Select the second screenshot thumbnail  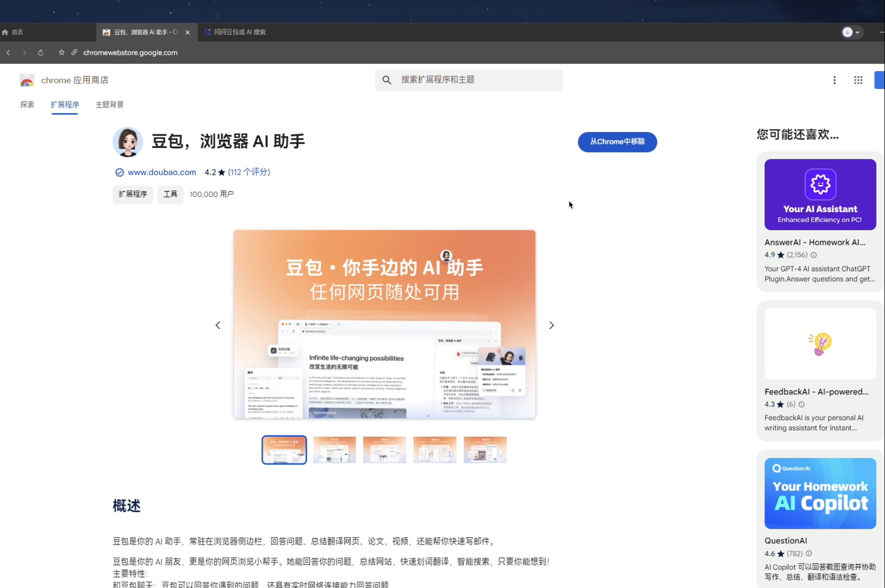334,450
